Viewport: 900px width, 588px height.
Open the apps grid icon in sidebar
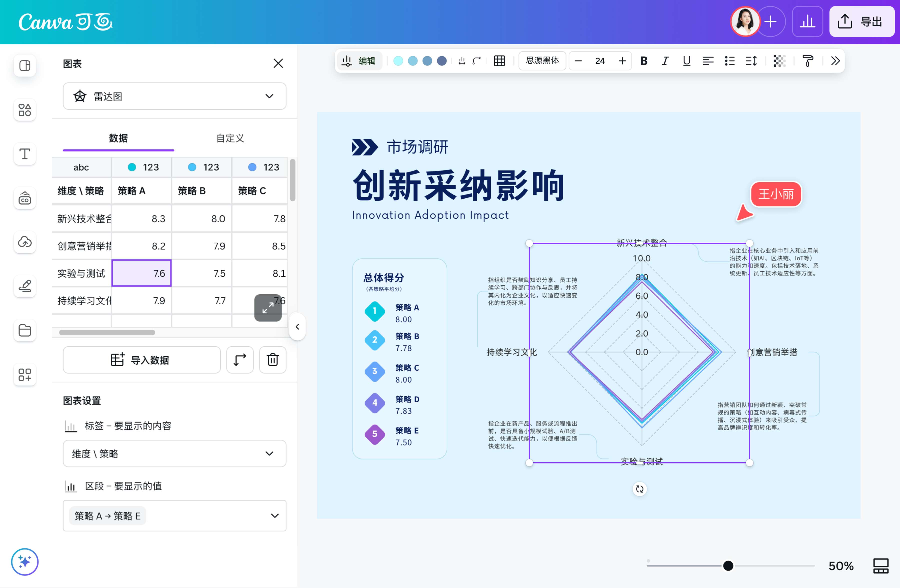point(25,375)
